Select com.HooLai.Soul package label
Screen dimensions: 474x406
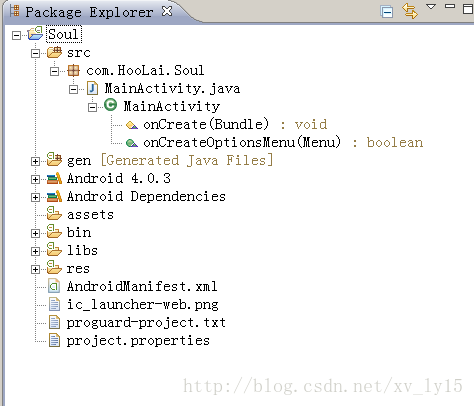145,71
